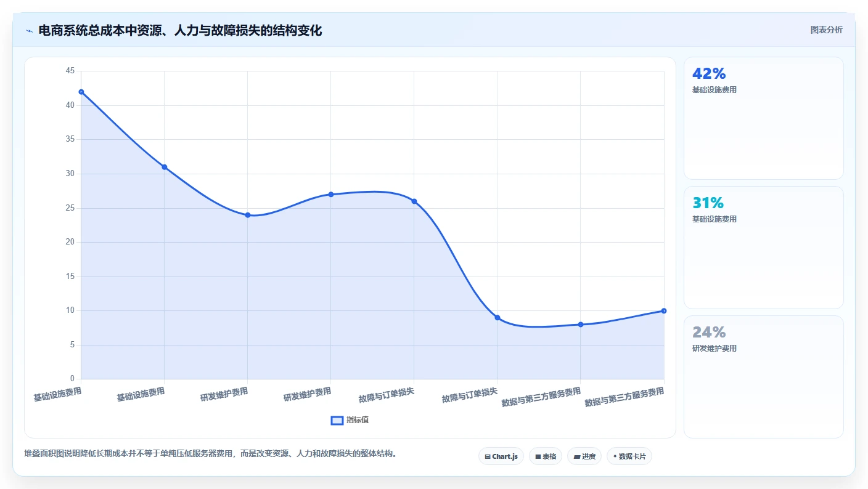Click the chart data point at value 27
The width and height of the screenshot is (868, 489).
point(331,195)
